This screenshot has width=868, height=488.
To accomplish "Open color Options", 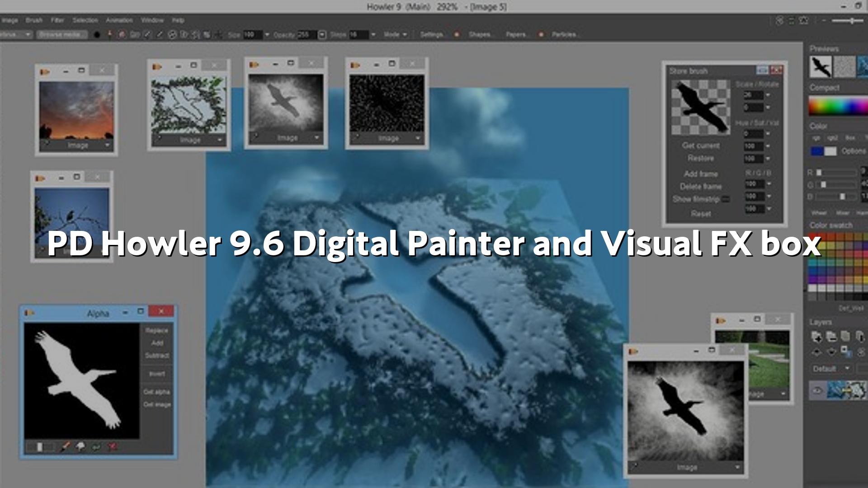I will pyautogui.click(x=854, y=151).
